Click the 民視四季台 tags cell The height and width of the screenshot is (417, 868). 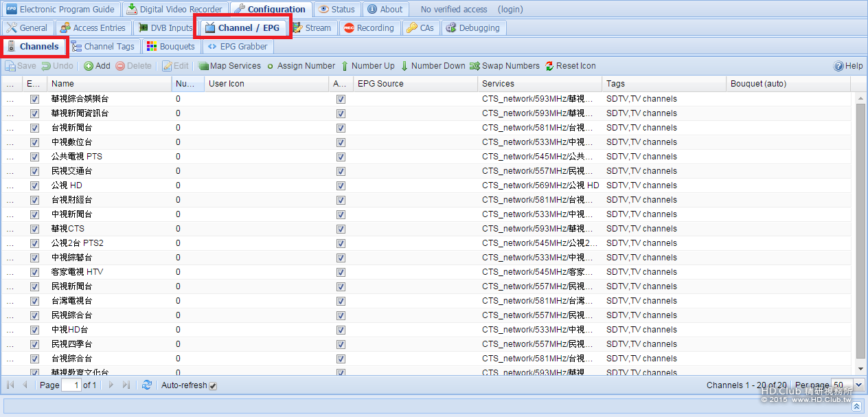(664, 344)
